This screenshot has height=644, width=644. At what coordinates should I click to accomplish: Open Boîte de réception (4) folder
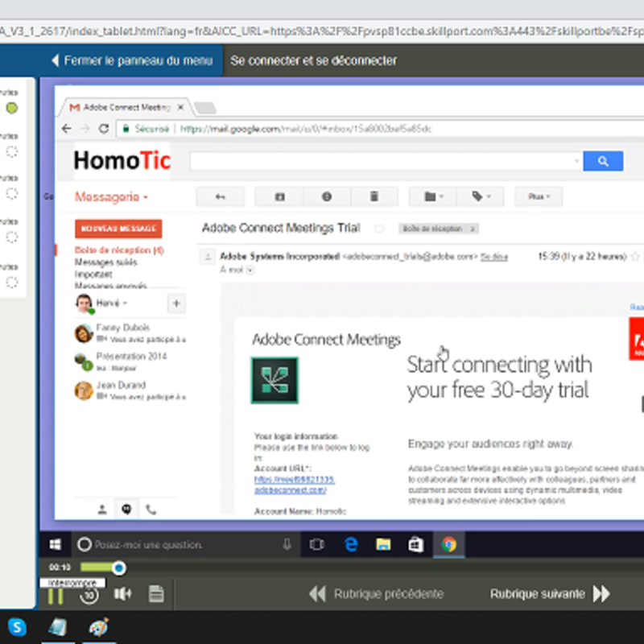tap(119, 250)
